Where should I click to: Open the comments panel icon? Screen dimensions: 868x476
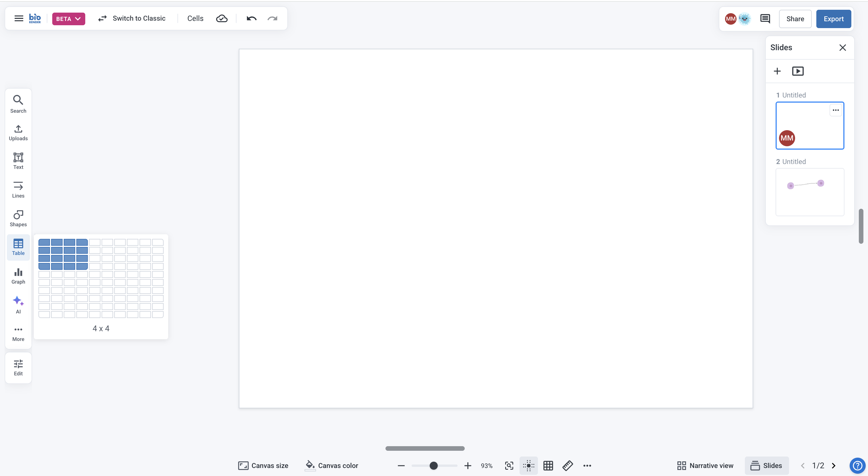pos(765,19)
